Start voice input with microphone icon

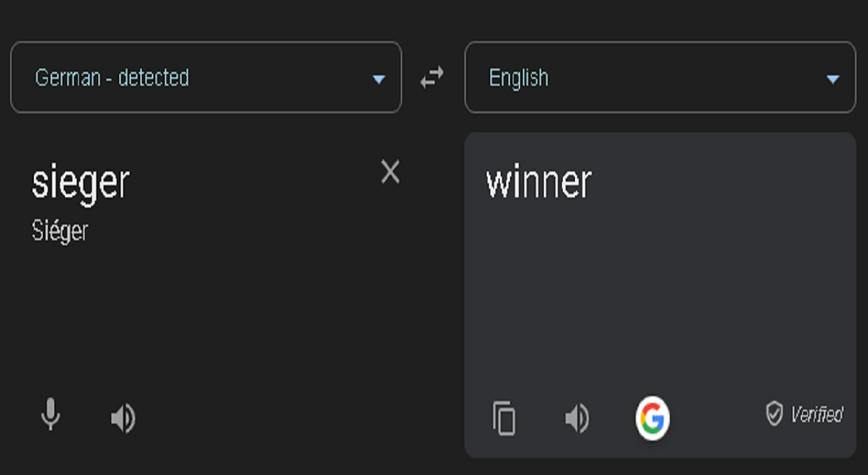click(x=50, y=415)
